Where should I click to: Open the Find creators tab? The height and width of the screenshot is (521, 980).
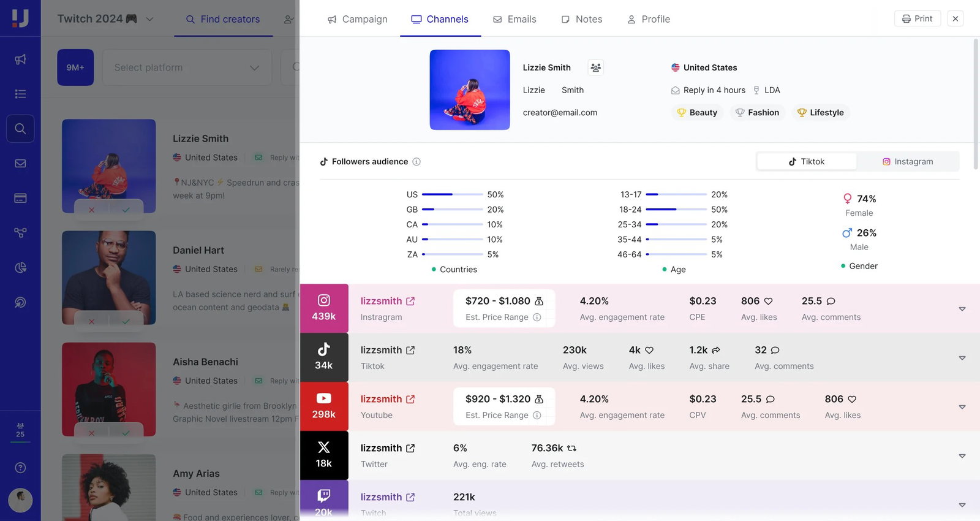pos(223,19)
